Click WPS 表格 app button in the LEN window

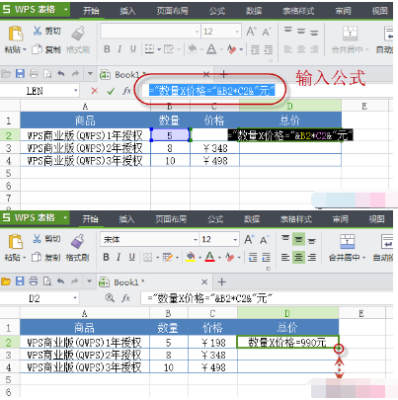point(35,10)
